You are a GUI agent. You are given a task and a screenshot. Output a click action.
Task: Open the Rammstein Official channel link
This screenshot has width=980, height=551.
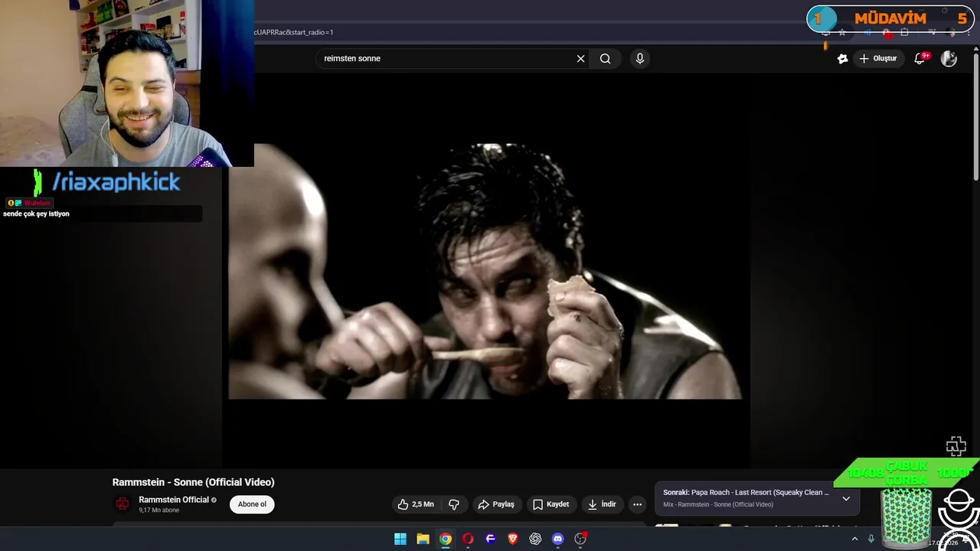click(174, 500)
